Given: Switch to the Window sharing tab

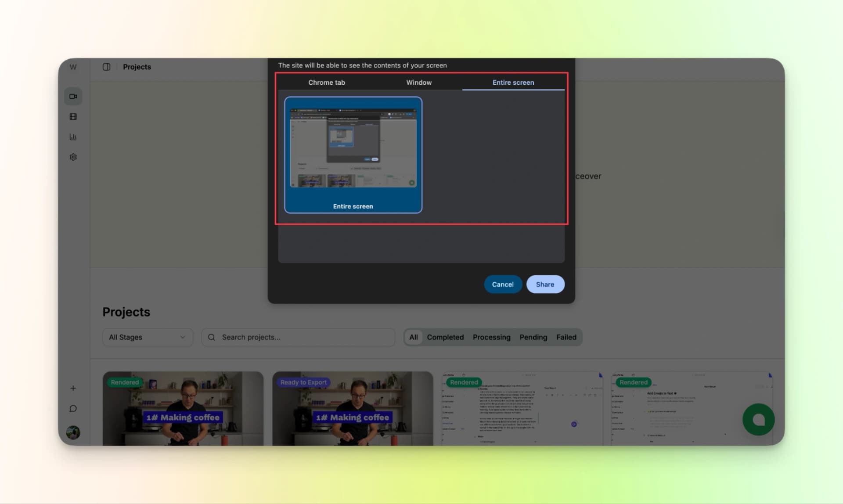Looking at the screenshot, I should [419, 82].
